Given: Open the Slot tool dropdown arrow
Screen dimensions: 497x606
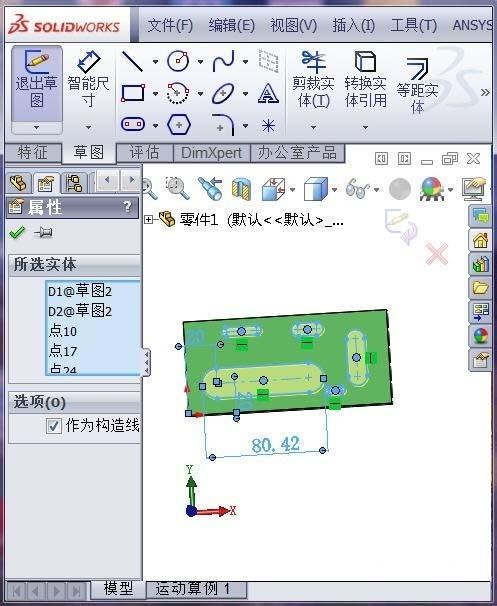Looking at the screenshot, I should pos(155,126).
